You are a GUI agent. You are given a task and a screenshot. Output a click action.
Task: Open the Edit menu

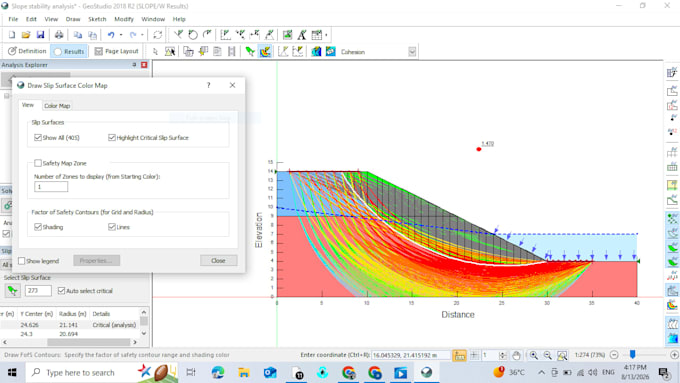click(31, 19)
